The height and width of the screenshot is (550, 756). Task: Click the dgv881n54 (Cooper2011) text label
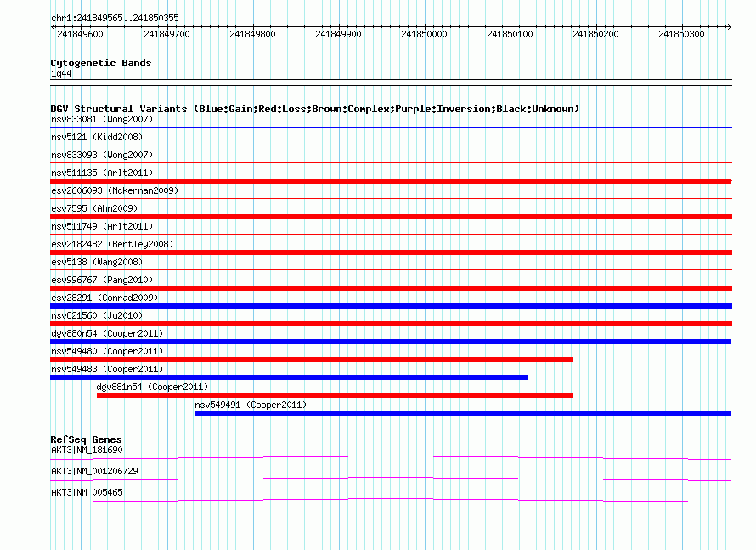(x=152, y=387)
